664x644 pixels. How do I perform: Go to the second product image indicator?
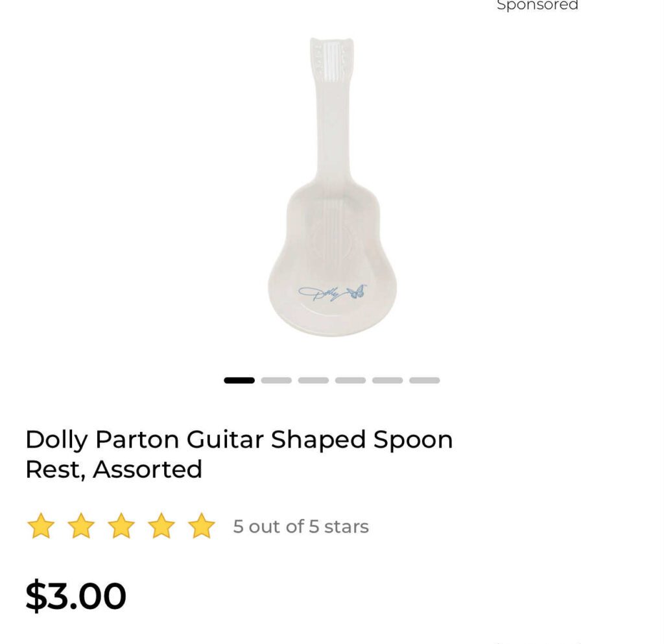[276, 381]
